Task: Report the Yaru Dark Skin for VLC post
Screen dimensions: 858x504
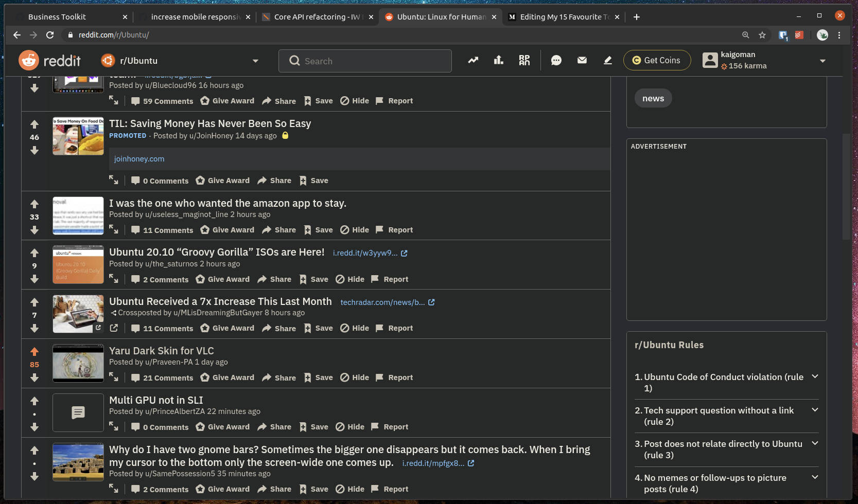Action: click(394, 377)
